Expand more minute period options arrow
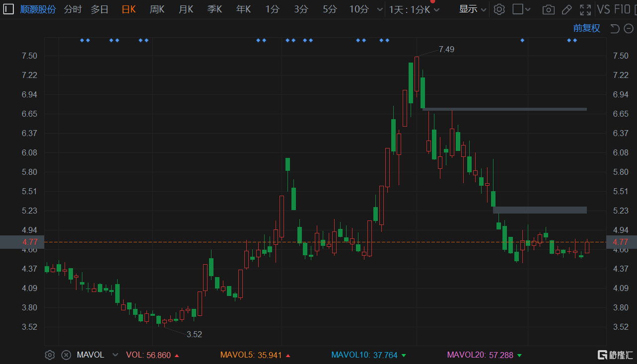 [380, 9]
